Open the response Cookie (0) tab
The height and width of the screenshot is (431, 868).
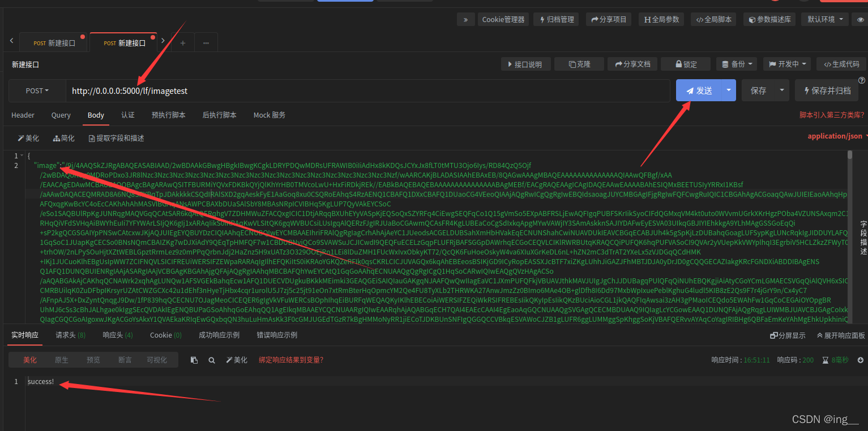pyautogui.click(x=166, y=335)
